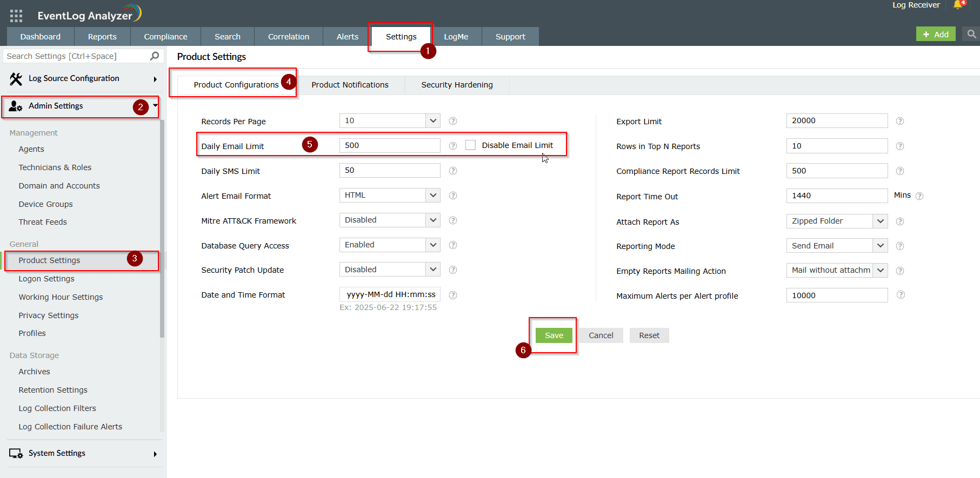Go to the Dashboard tab
980x478 pixels.
coord(41,37)
